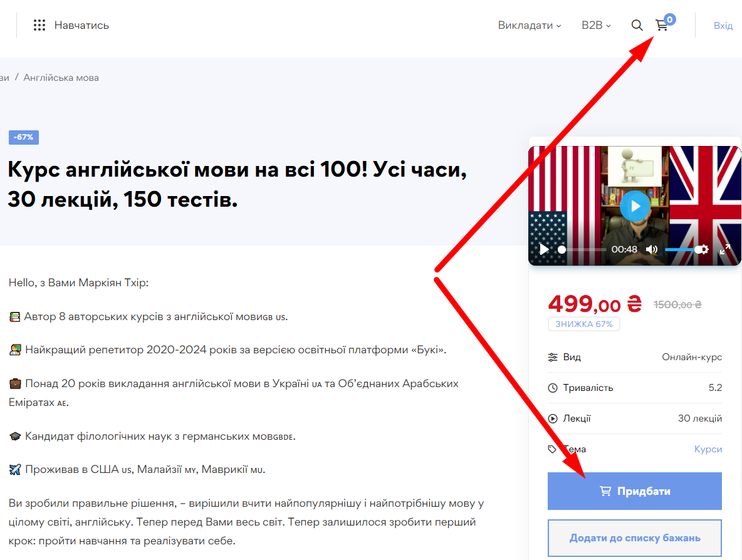Adjust the video volume slider
Screen dimensions: 742x560
681,249
